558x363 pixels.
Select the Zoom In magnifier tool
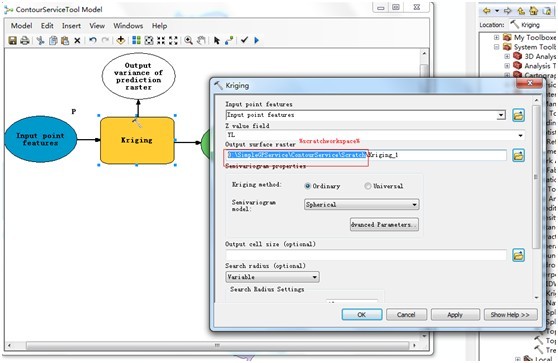pos(189,40)
